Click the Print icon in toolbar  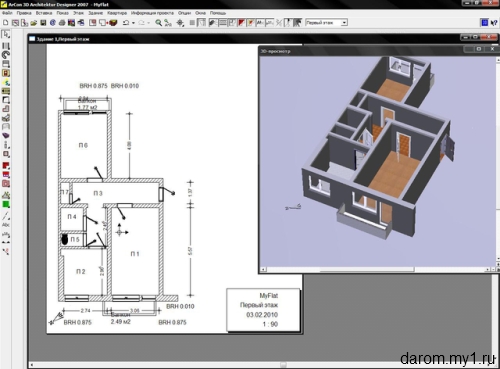point(62,23)
